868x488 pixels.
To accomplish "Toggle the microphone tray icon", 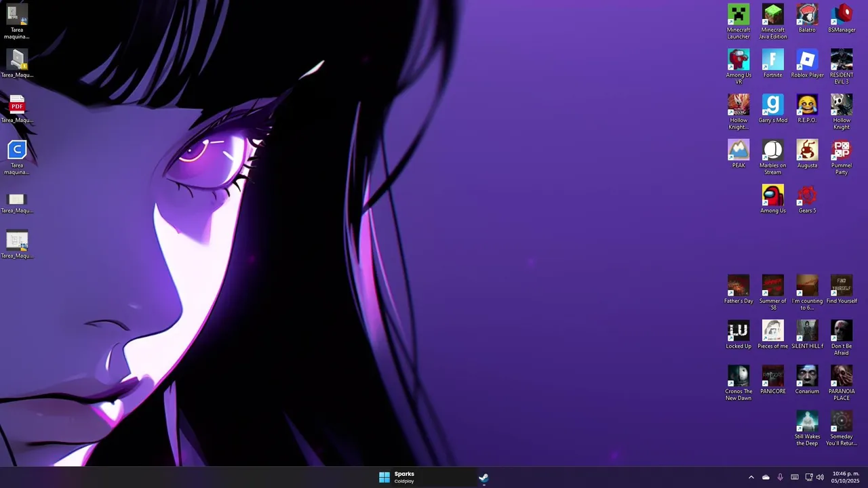I will click(780, 478).
